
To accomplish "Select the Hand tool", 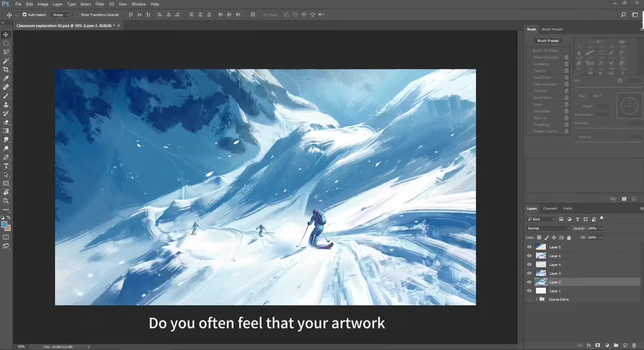I will [x=6, y=192].
